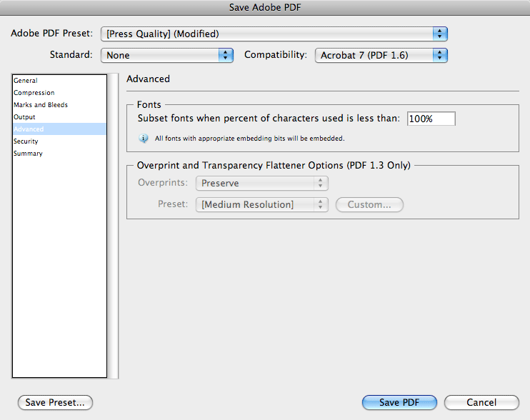This screenshot has width=530, height=420.
Task: Select Security in the category list
Action: pyautogui.click(x=59, y=141)
